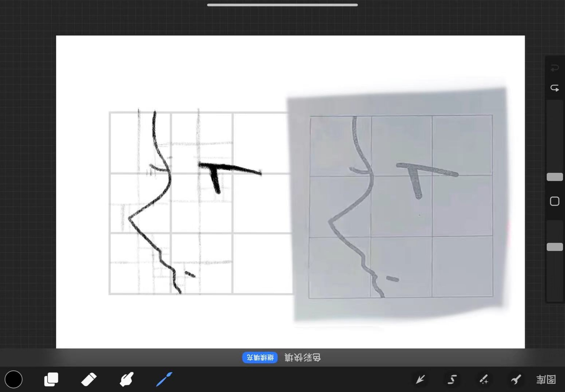Screen dimensions: 565x392
Task: Open the Layers panel icon
Action: point(51,379)
